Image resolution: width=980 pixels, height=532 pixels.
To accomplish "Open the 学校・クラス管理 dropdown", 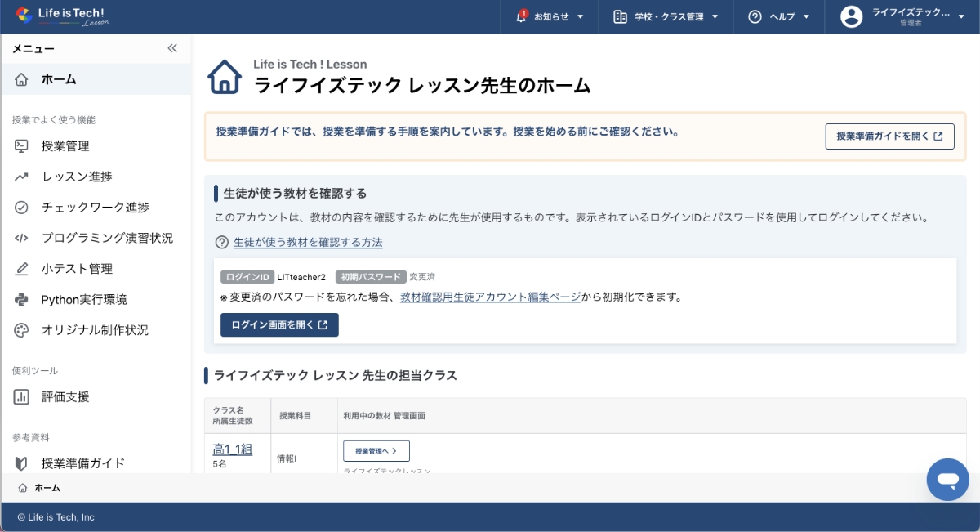I will click(x=666, y=16).
